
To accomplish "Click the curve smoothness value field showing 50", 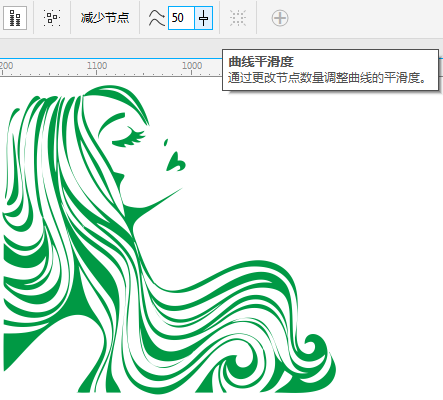I will pyautogui.click(x=181, y=18).
